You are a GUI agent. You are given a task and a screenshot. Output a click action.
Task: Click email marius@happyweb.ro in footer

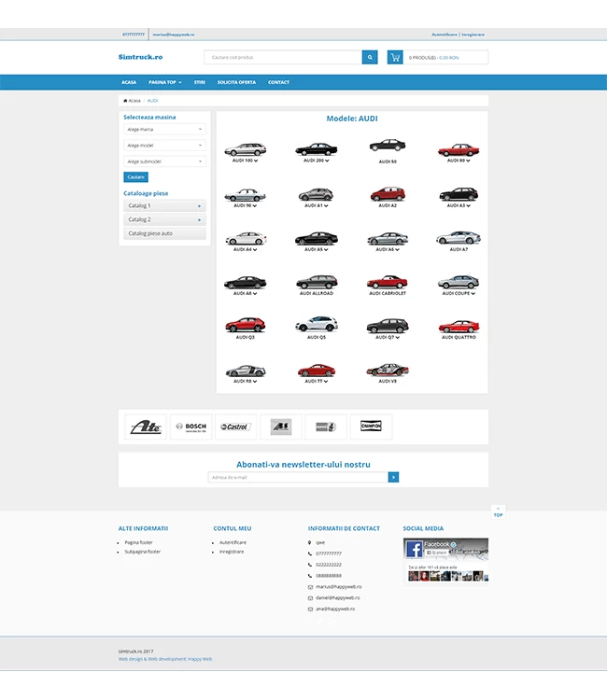(339, 587)
